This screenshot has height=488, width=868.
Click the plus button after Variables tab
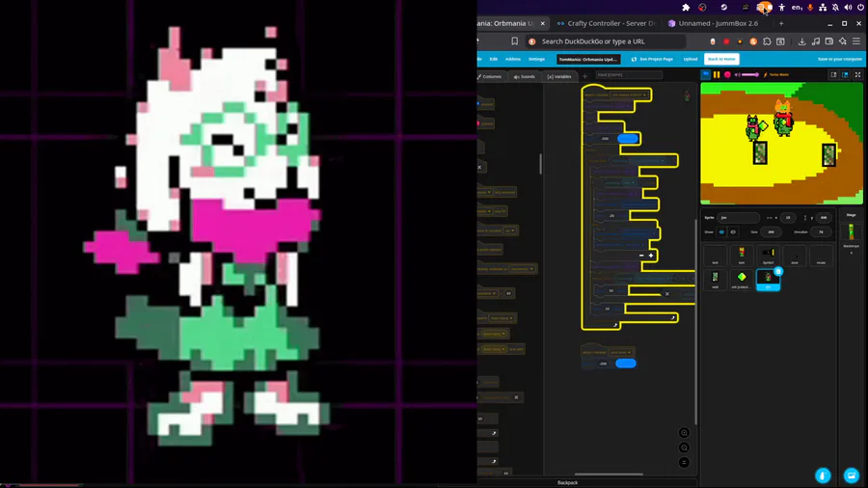pos(584,76)
